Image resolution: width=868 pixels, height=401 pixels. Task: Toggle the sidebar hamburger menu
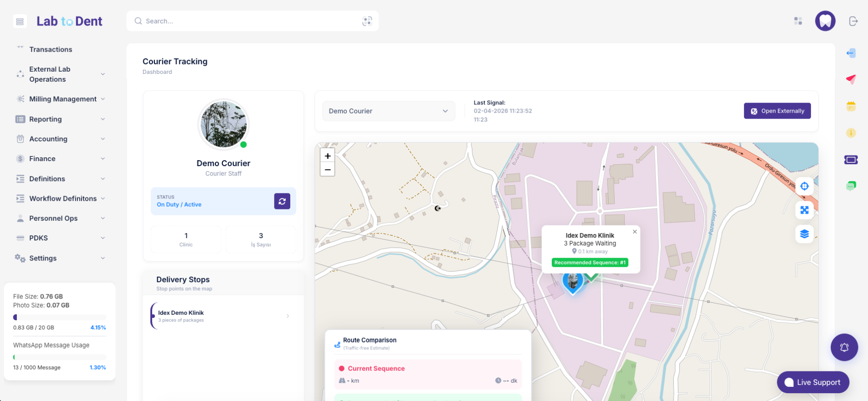20,21
